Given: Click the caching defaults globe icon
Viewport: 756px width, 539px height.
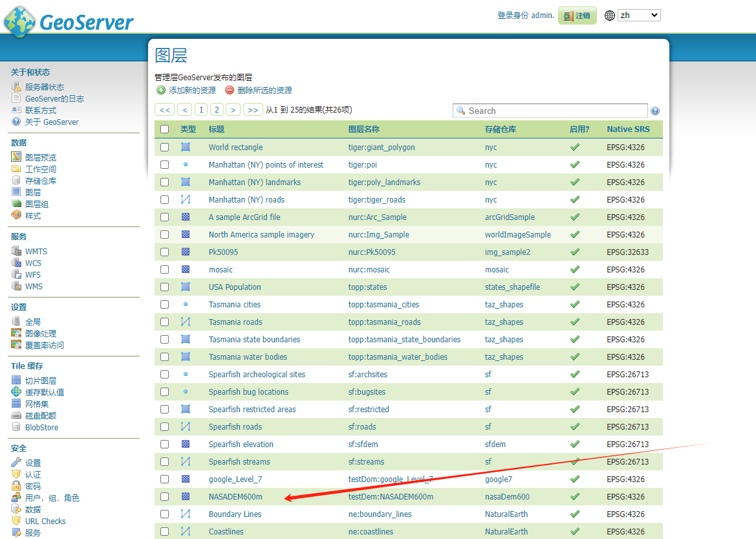Looking at the screenshot, I should tap(16, 392).
